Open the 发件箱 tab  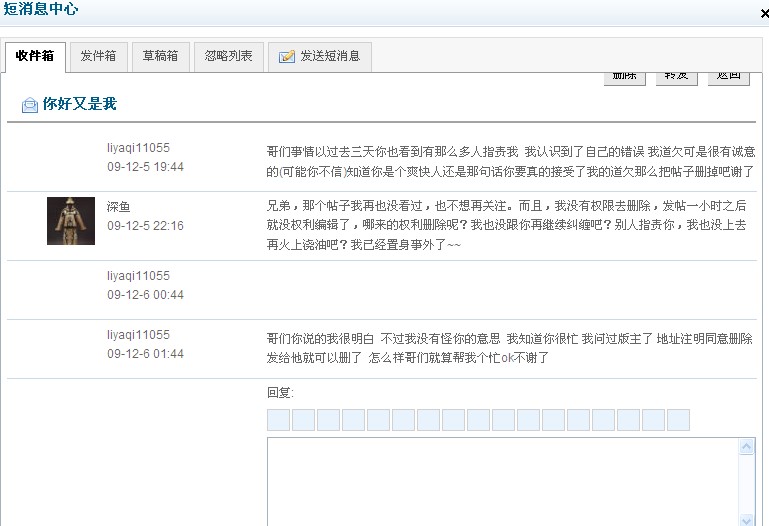(x=98, y=57)
